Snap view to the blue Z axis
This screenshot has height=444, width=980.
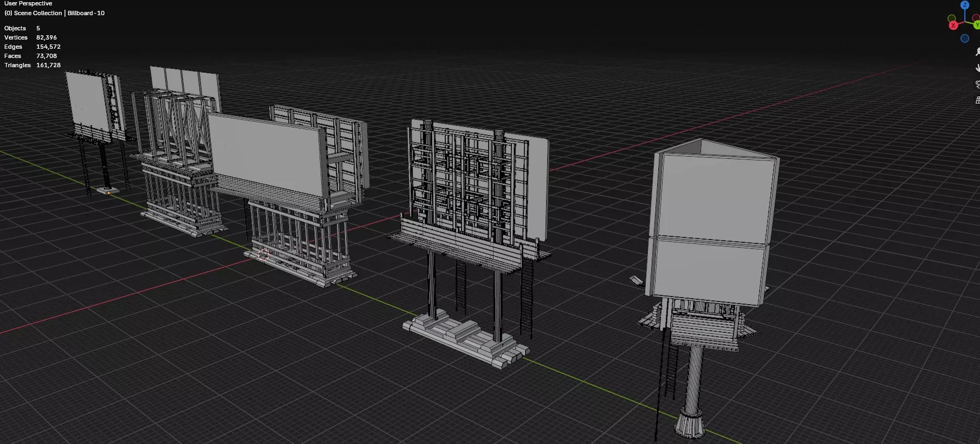(965, 5)
